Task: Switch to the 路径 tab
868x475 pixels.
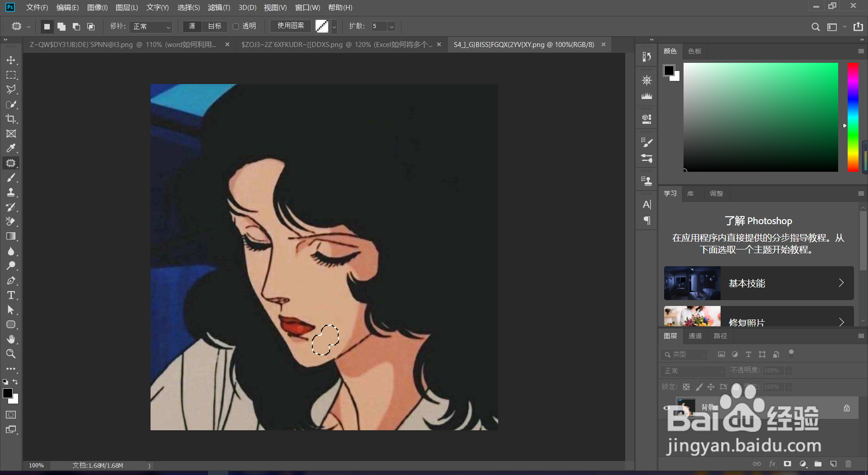Action: pyautogui.click(x=720, y=336)
